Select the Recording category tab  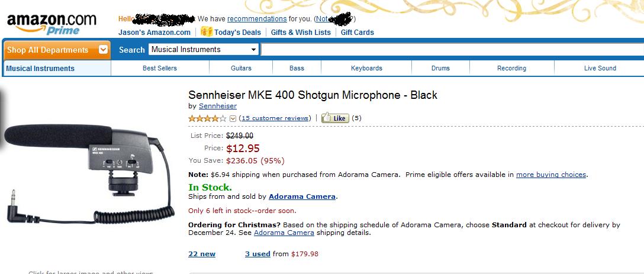[511, 68]
